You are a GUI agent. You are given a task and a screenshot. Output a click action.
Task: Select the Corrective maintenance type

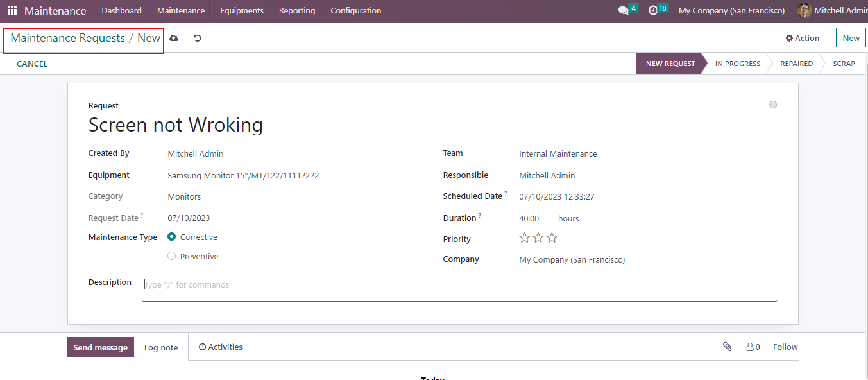172,237
